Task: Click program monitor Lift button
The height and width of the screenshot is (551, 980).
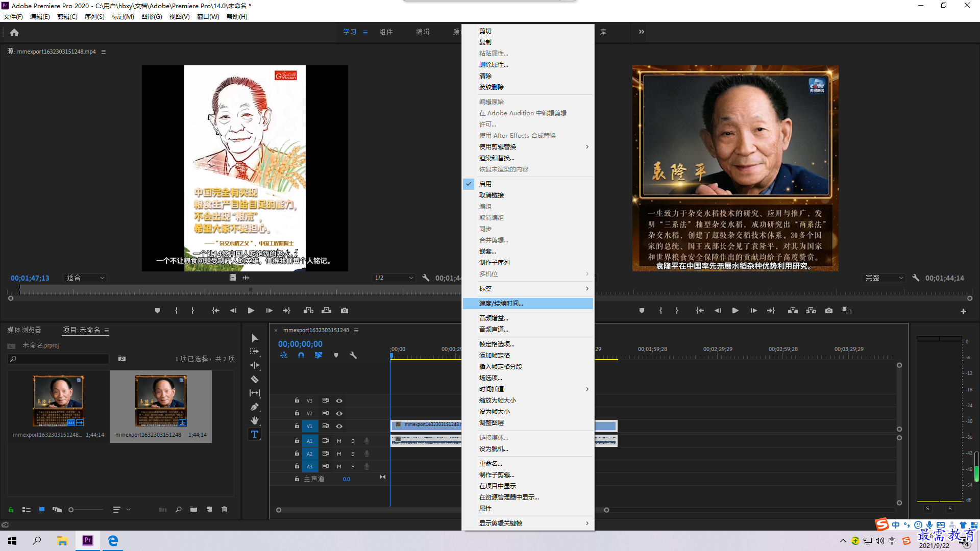Action: pyautogui.click(x=793, y=310)
